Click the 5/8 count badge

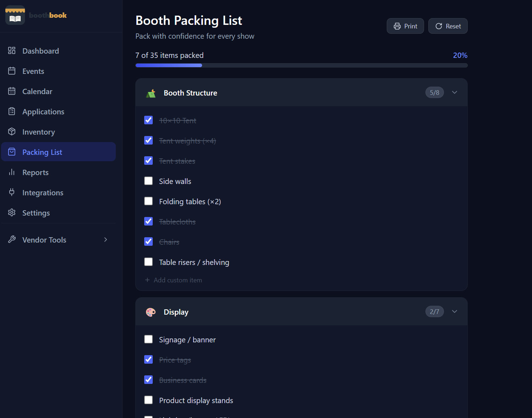[x=435, y=92]
